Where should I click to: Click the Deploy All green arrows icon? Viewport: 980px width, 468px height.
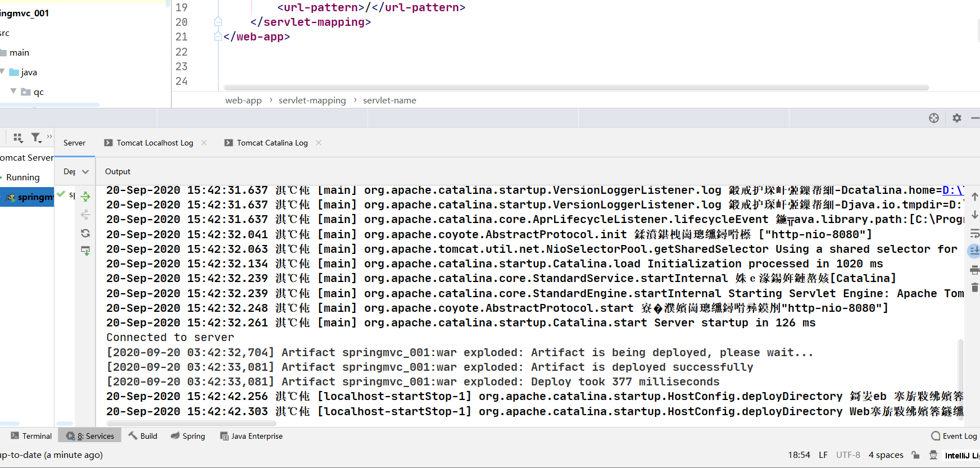tap(85, 197)
